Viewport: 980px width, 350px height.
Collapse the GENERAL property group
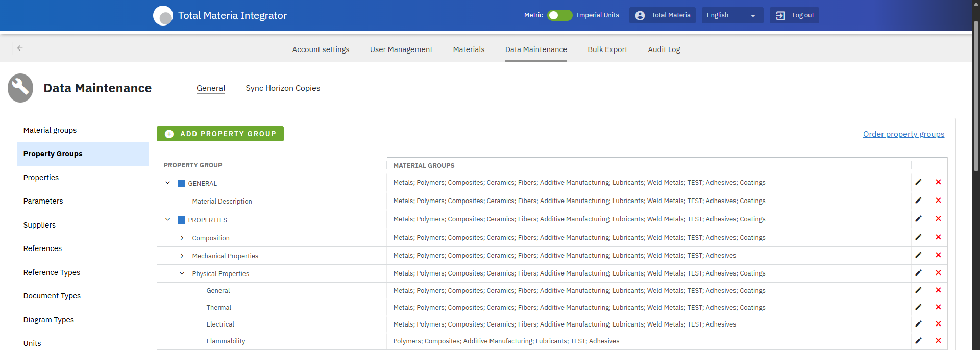(167, 183)
